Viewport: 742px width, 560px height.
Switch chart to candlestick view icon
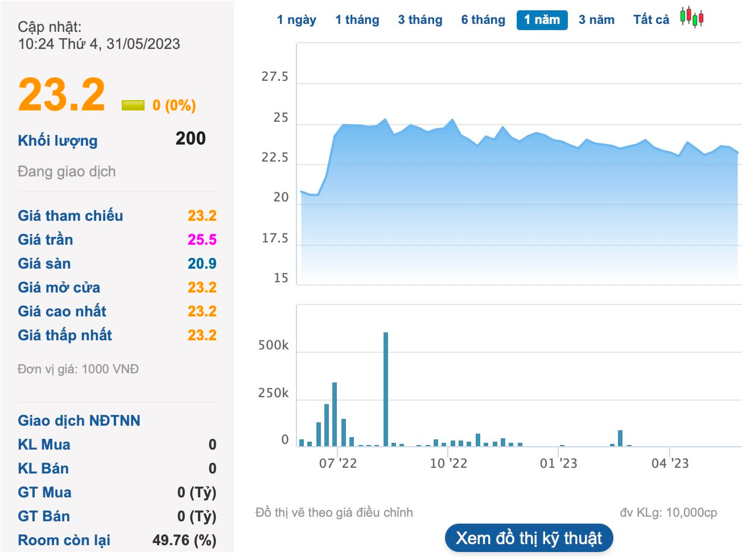point(692,18)
